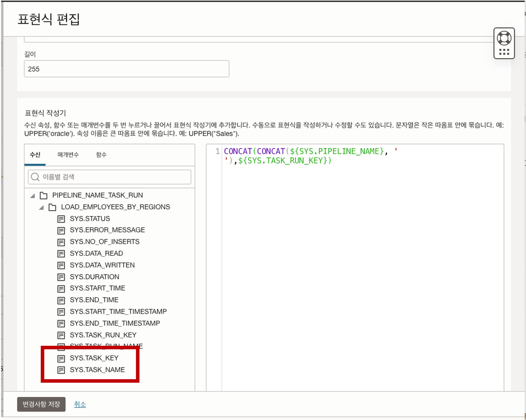Click the SYS.TASK_RUN_KEY attribute icon
The height and width of the screenshot is (420, 526).
(x=61, y=335)
